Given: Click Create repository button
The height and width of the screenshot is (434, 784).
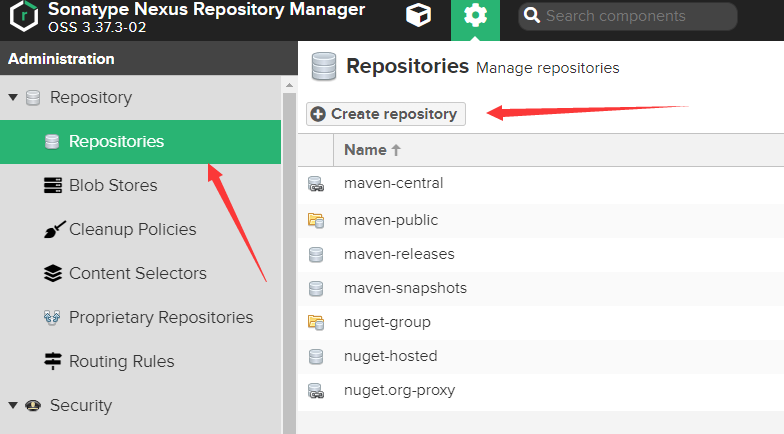Looking at the screenshot, I should click(x=386, y=114).
